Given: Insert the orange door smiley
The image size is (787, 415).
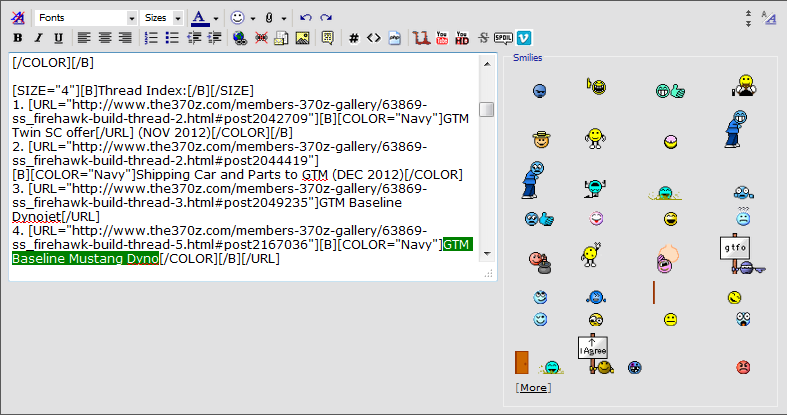Looking at the screenshot, I should click(522, 362).
